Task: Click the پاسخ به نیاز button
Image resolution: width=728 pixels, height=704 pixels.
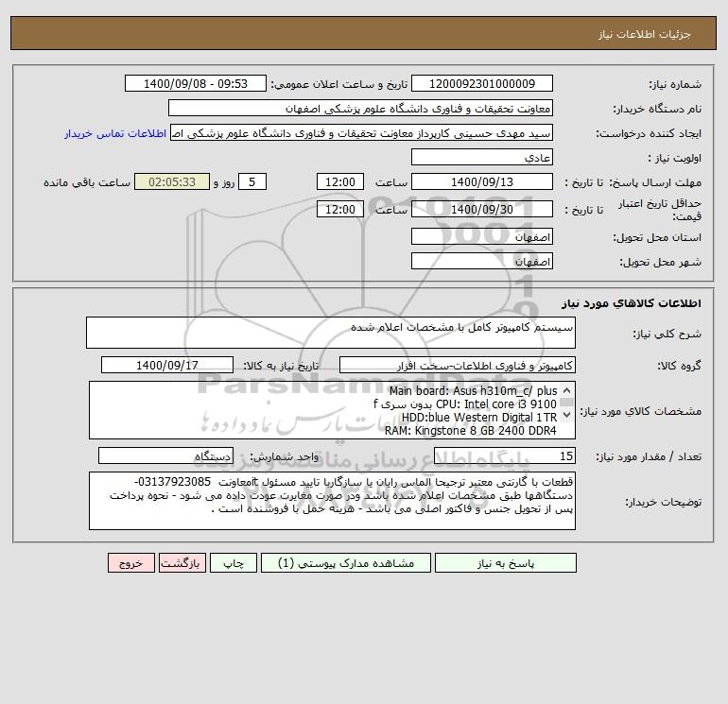Action: pyautogui.click(x=506, y=563)
